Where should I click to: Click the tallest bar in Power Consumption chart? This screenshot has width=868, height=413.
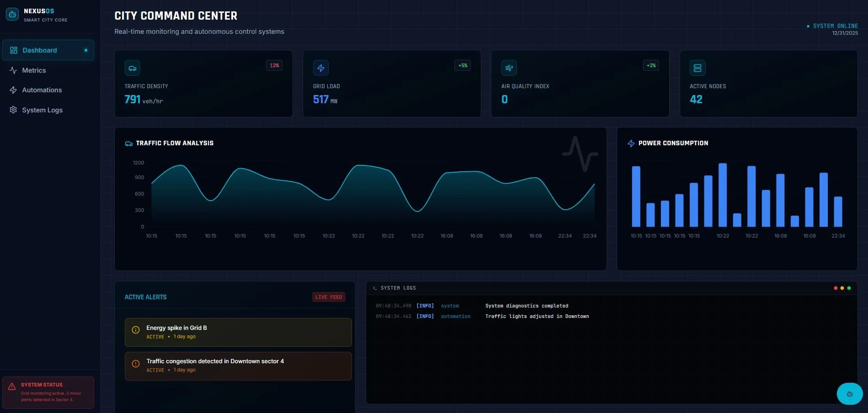[x=723, y=195]
